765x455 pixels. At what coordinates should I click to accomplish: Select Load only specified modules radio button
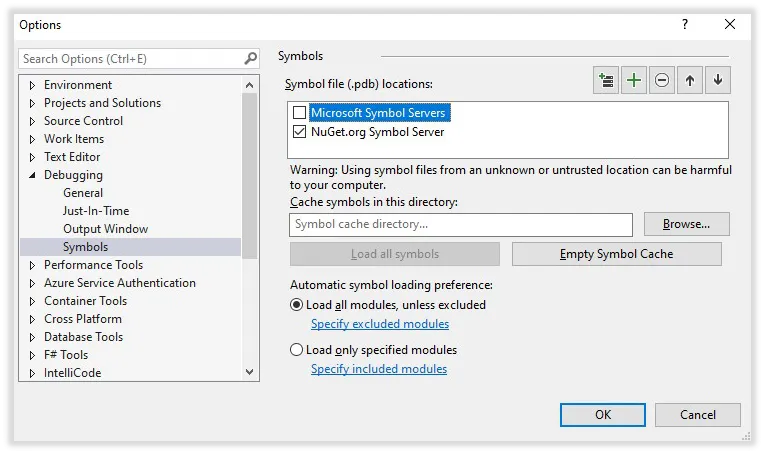coord(296,350)
